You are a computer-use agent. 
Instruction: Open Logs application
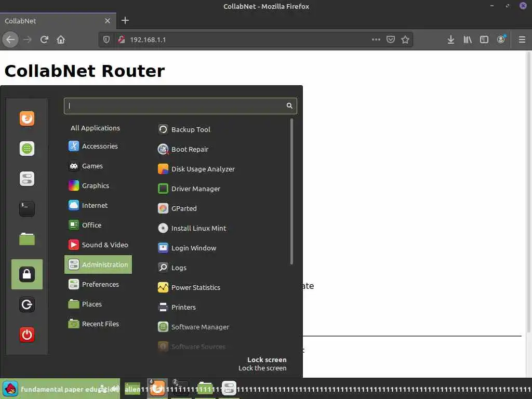172,268
